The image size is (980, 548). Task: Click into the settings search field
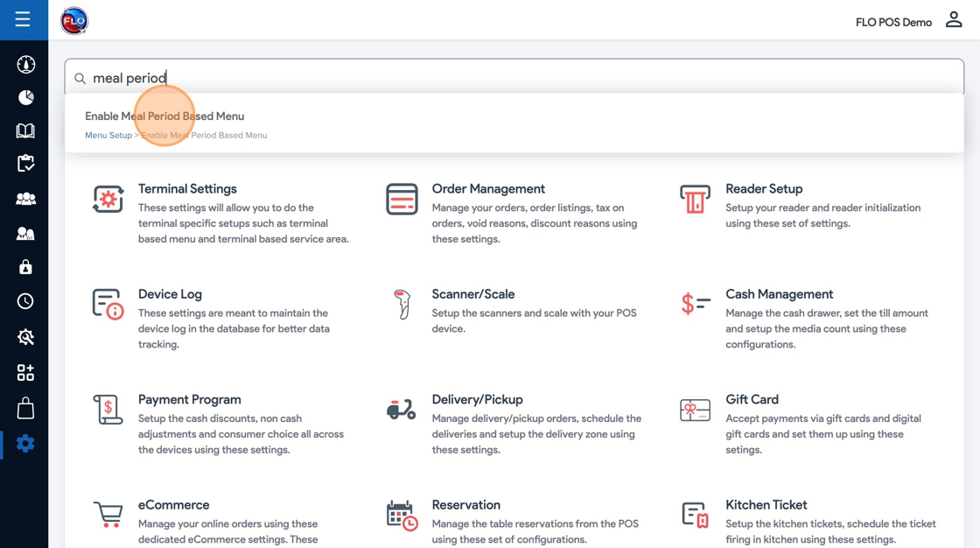tap(514, 78)
